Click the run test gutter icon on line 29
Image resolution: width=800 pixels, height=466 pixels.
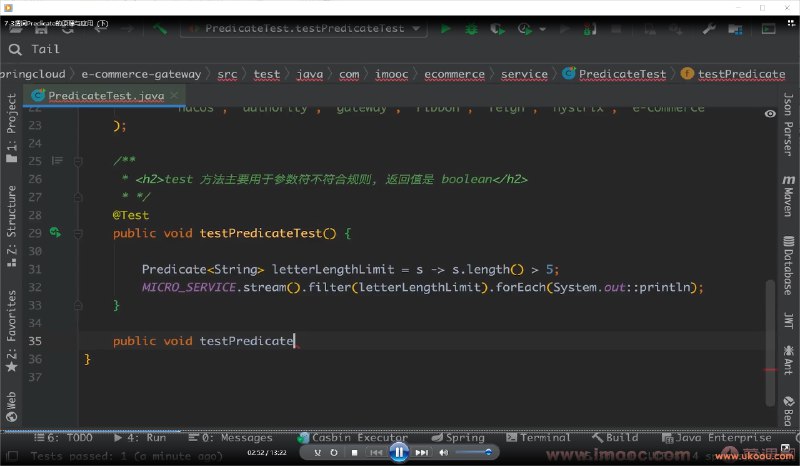55,233
